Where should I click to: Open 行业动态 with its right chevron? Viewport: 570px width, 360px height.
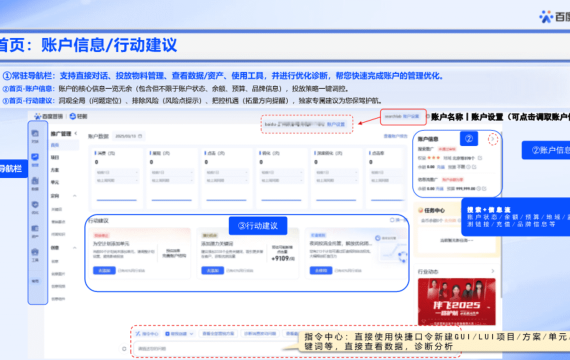pos(493,271)
